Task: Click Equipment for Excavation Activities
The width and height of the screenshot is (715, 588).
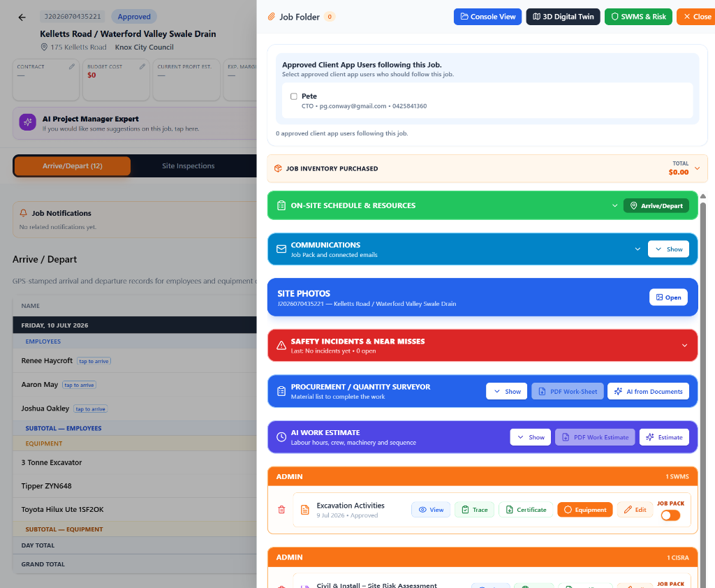Action: tap(585, 510)
